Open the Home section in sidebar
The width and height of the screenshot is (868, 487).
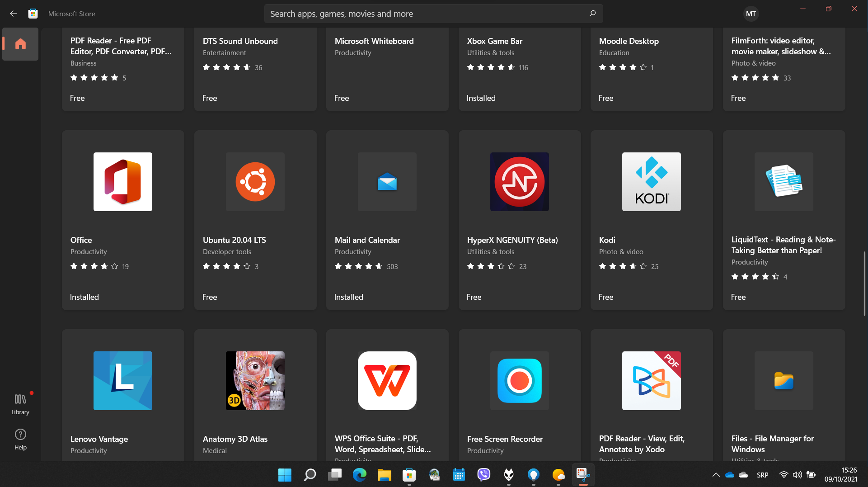20,44
